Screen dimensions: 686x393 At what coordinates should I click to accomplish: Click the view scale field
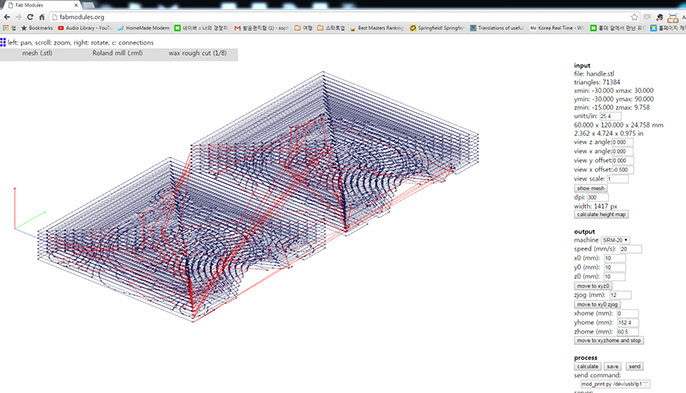pyautogui.click(x=617, y=179)
